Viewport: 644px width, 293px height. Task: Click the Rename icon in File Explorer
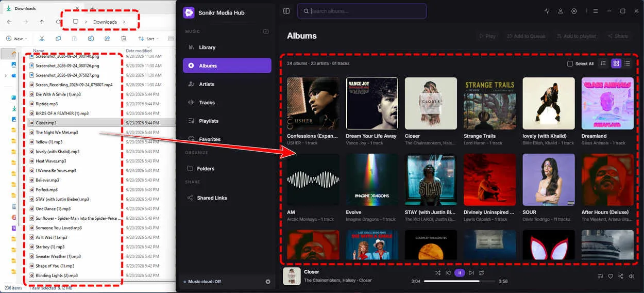pyautogui.click(x=91, y=39)
